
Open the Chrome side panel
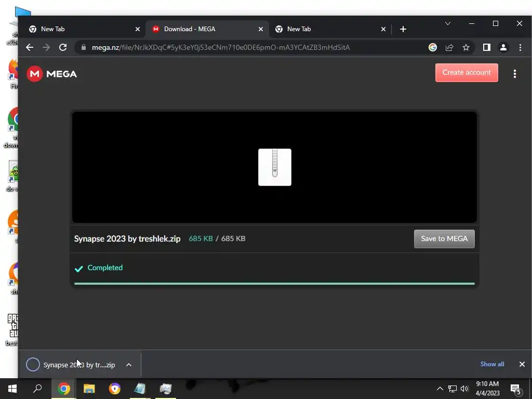(486, 47)
